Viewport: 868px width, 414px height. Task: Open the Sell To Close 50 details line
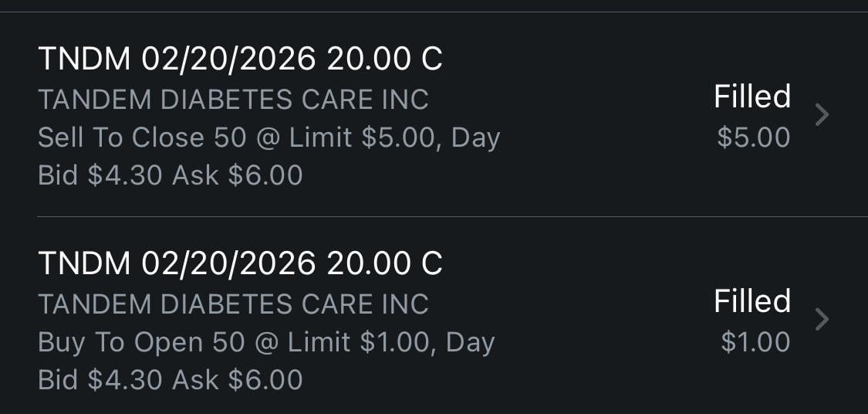tap(269, 137)
